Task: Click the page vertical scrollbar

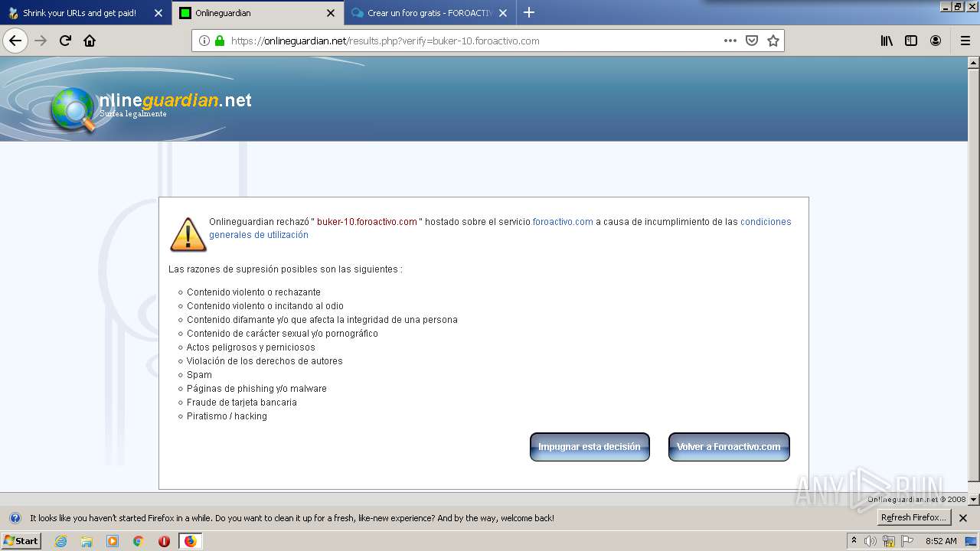Action: coord(973,275)
